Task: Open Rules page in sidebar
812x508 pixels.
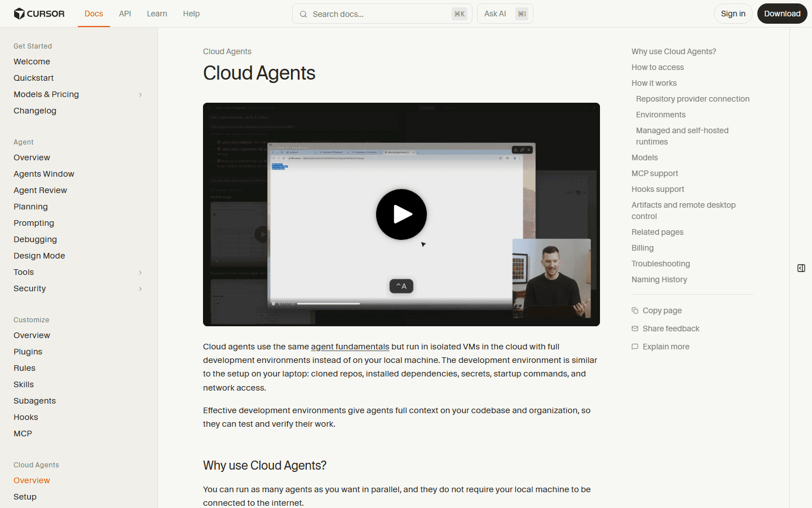Action: coord(24,368)
